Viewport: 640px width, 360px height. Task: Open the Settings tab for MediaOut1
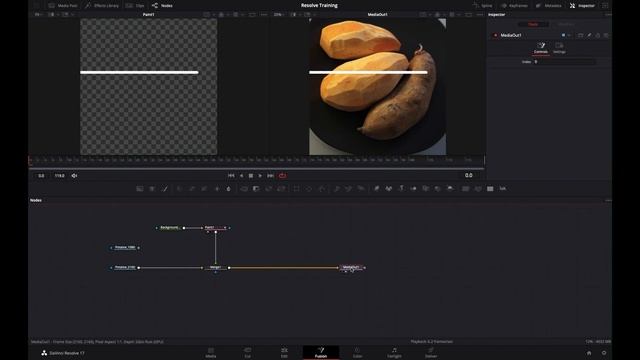[x=559, y=48]
